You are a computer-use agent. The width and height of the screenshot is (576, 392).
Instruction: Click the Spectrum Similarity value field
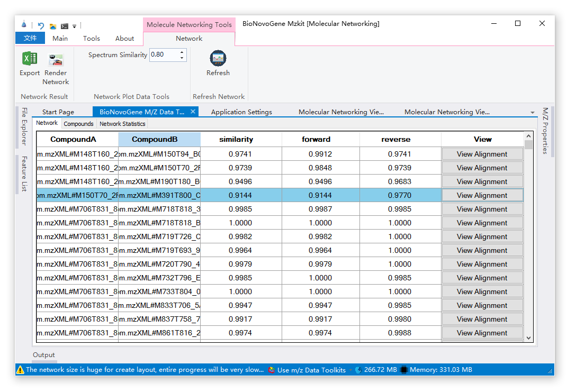pos(164,54)
